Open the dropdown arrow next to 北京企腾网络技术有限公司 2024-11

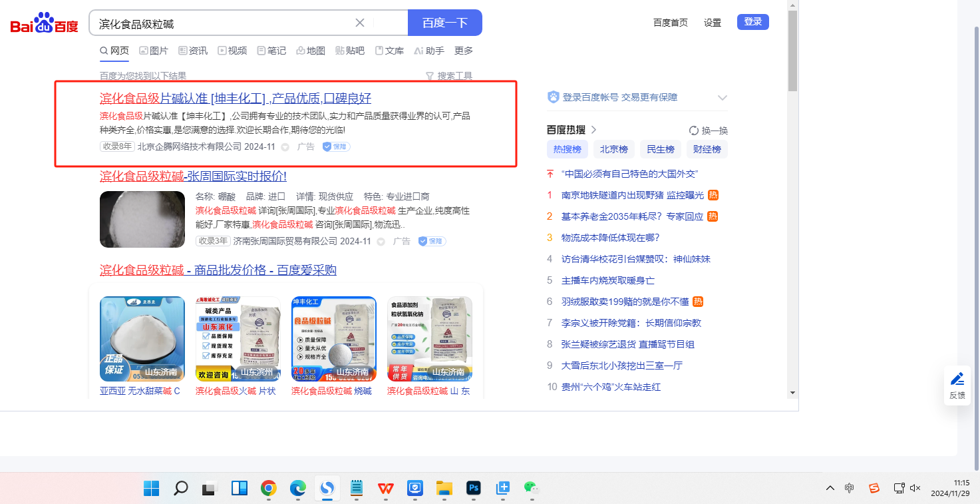285,147
